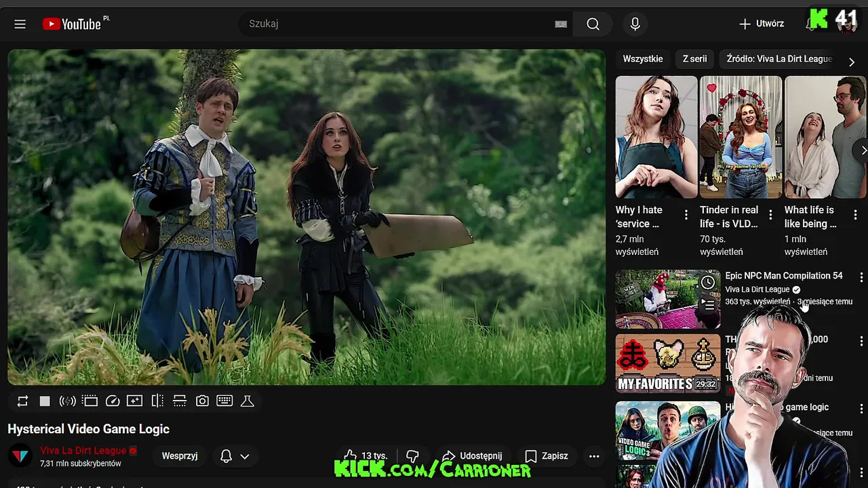Open the Video Game Logic 3 thumbnail
The image size is (868, 488).
click(x=668, y=431)
